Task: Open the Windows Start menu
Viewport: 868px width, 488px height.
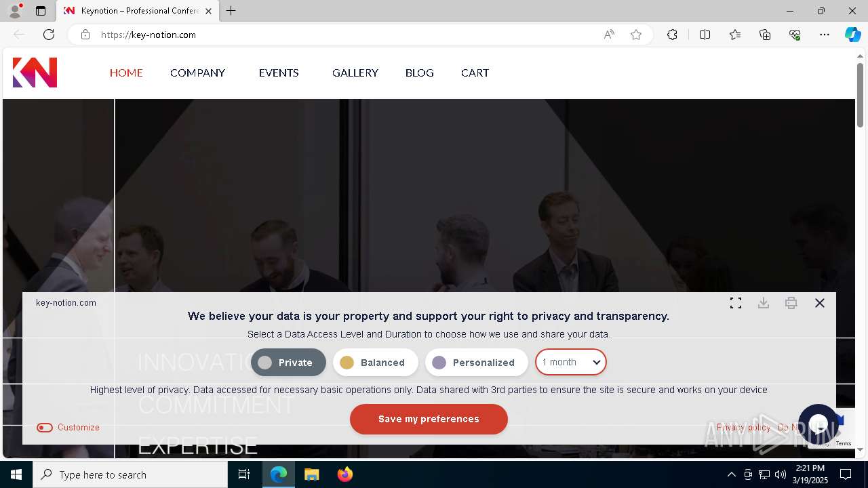Action: [16, 474]
